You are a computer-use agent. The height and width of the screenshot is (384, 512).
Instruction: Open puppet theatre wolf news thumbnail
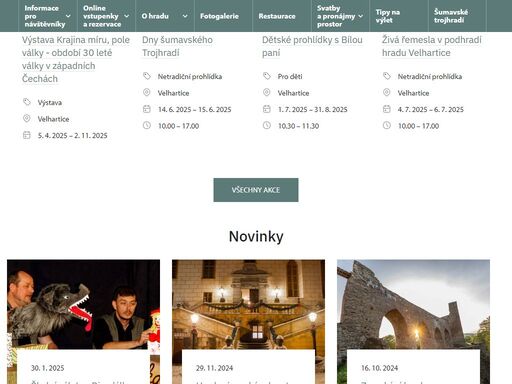[x=83, y=304]
